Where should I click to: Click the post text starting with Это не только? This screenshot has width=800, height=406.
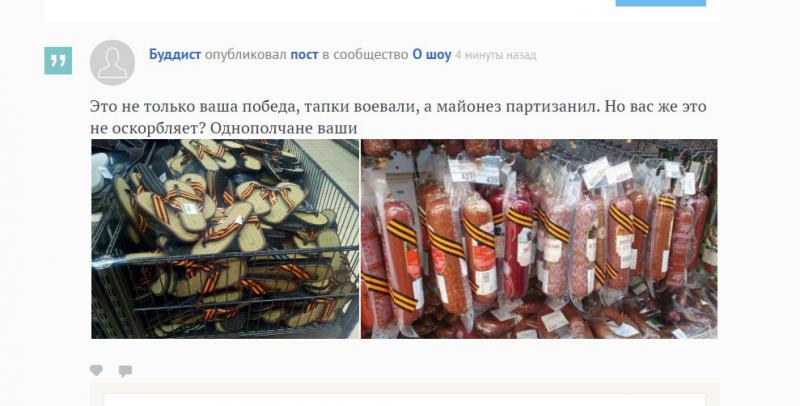pos(398,117)
